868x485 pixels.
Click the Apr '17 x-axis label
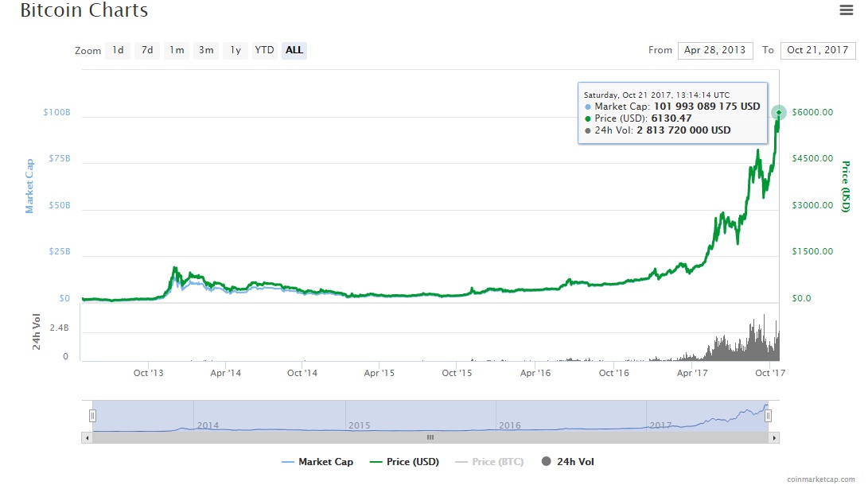[692, 373]
